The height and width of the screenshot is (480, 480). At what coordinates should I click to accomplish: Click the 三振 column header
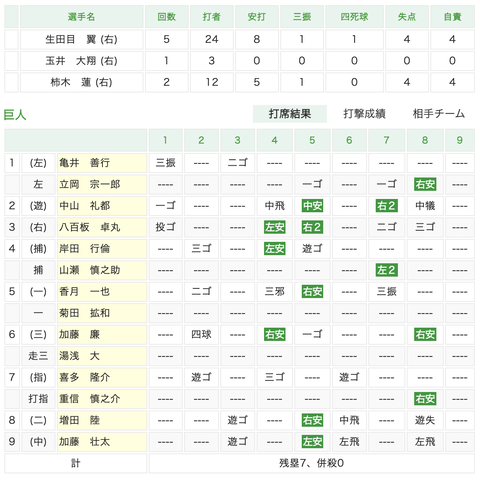pos(302,17)
